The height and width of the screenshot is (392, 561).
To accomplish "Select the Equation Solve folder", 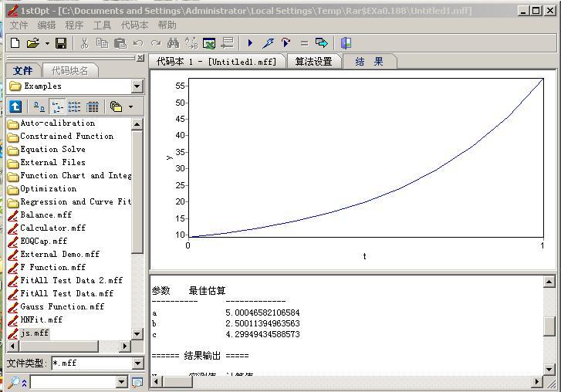I will 46,150.
